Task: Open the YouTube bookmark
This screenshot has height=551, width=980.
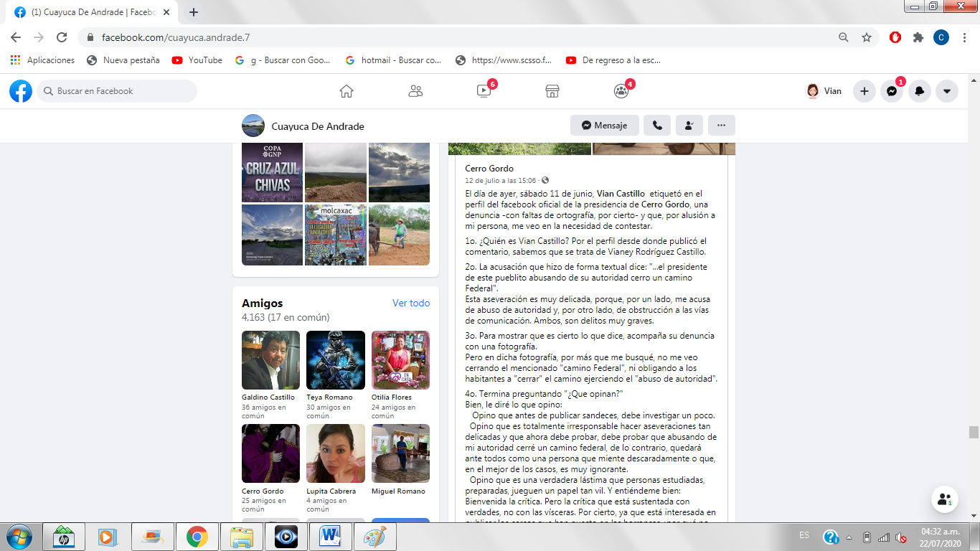Action: [197, 60]
